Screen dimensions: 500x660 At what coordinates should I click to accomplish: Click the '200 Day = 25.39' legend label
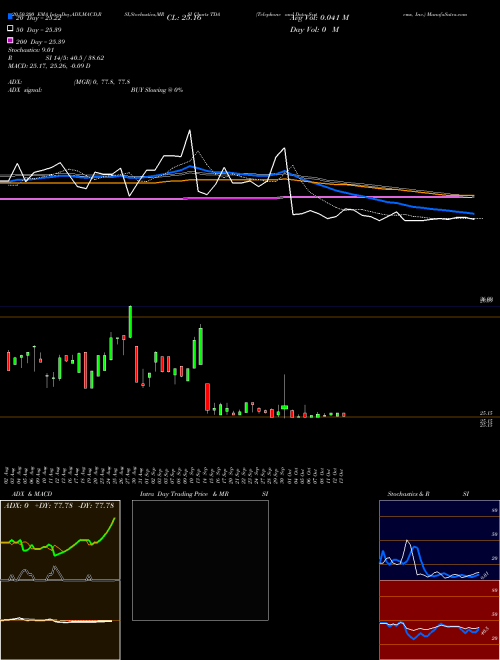click(40, 42)
